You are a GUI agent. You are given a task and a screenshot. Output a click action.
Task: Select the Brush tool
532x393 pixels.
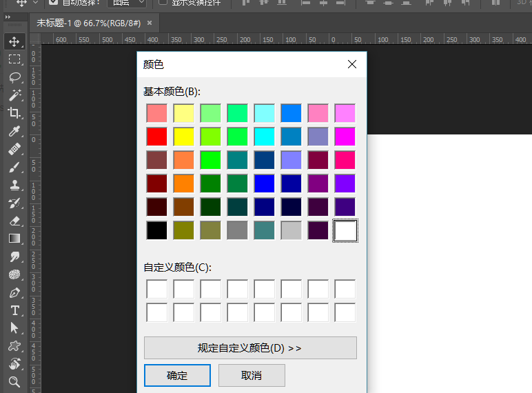(14, 167)
